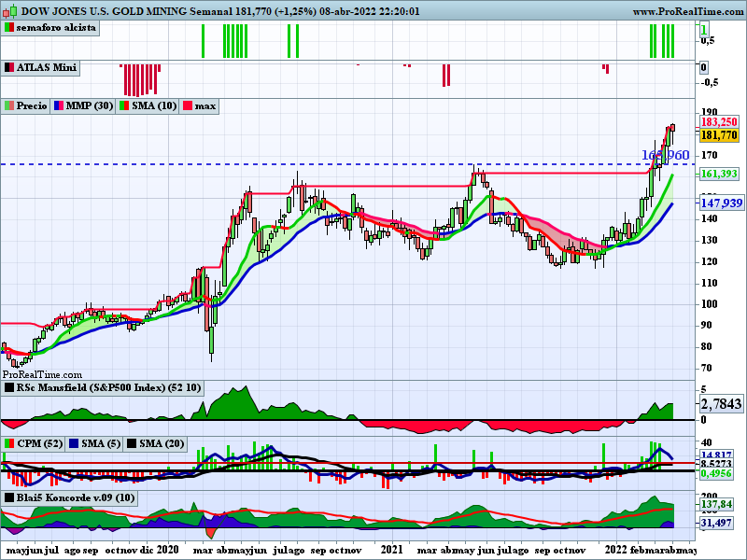Click the blue 147,939 MMP value tag
This screenshot has height=560, width=747.
(721, 203)
